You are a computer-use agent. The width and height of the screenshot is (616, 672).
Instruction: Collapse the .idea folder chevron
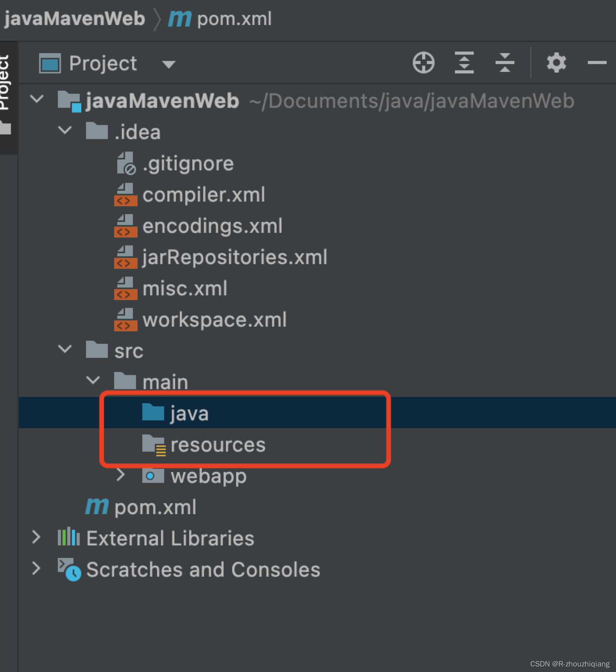pos(65,130)
